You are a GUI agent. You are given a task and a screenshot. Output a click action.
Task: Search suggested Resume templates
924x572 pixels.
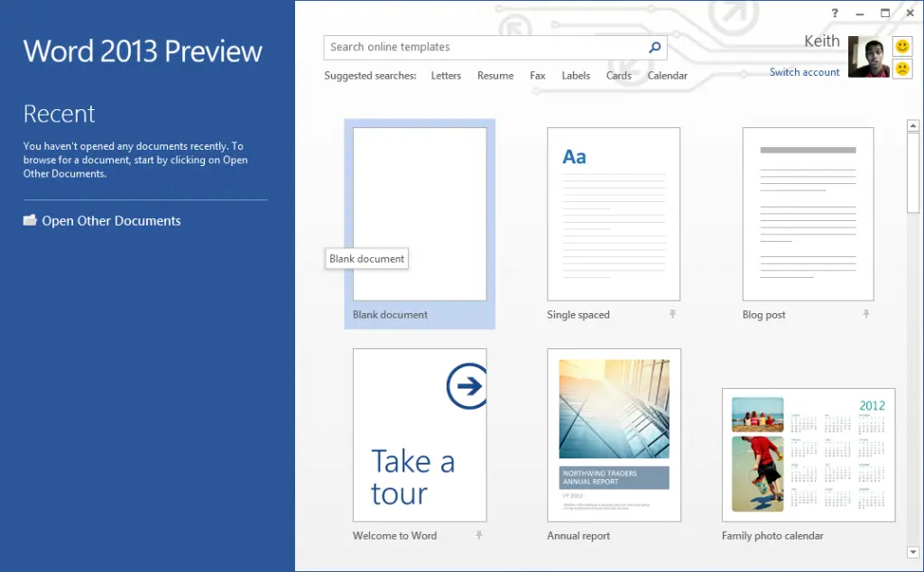pyautogui.click(x=495, y=76)
